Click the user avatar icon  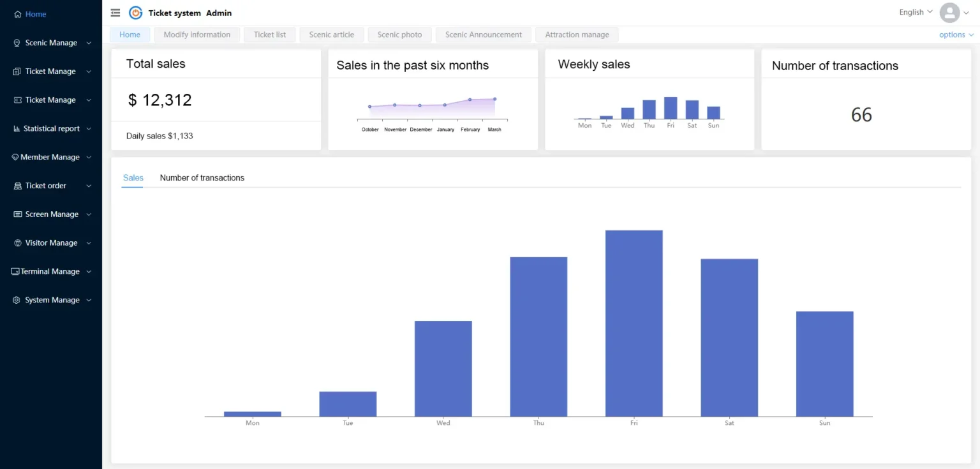tap(950, 13)
